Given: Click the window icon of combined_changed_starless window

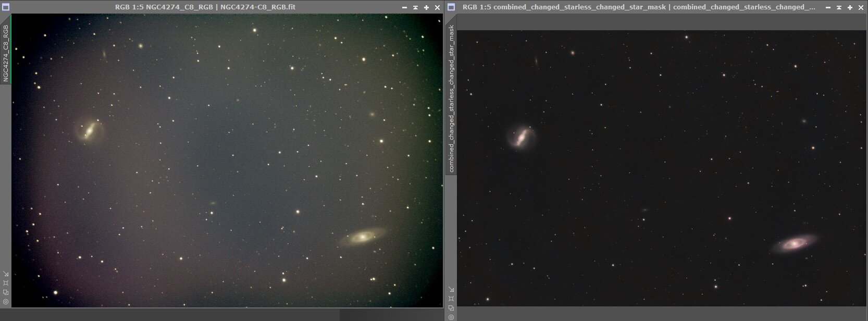Looking at the screenshot, I should (451, 7).
